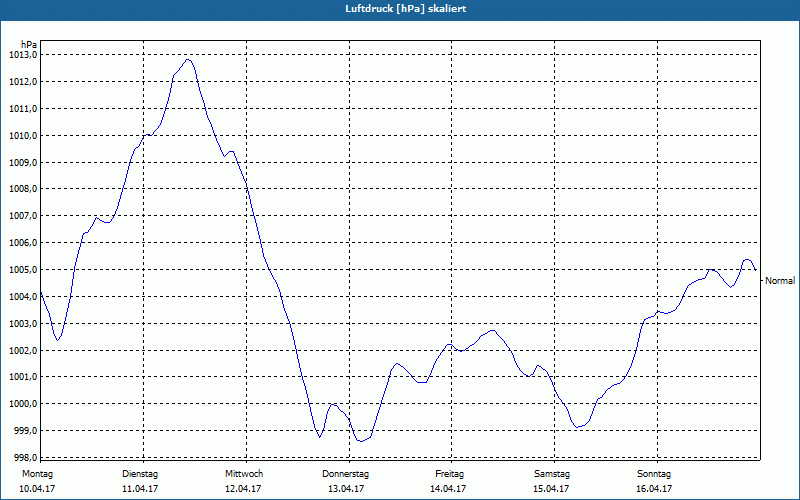The width and height of the screenshot is (800, 500).
Task: Select the 1000,0 axis value
Action: [x=23, y=404]
